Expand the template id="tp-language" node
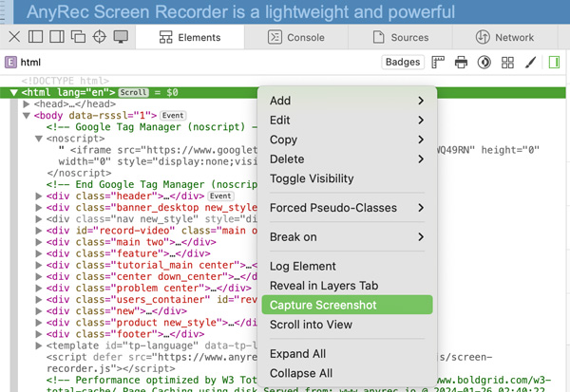 click(x=39, y=345)
